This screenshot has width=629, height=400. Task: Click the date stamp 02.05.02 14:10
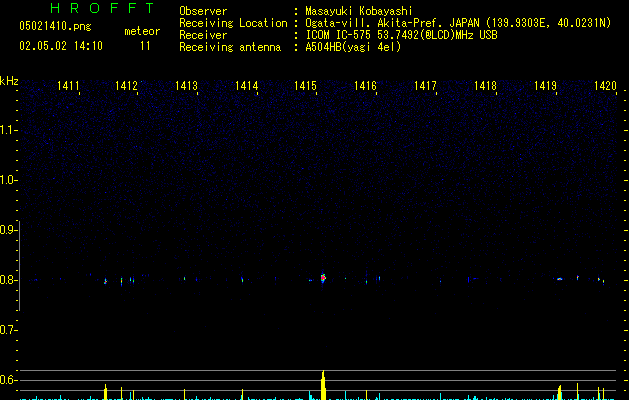pos(61,46)
